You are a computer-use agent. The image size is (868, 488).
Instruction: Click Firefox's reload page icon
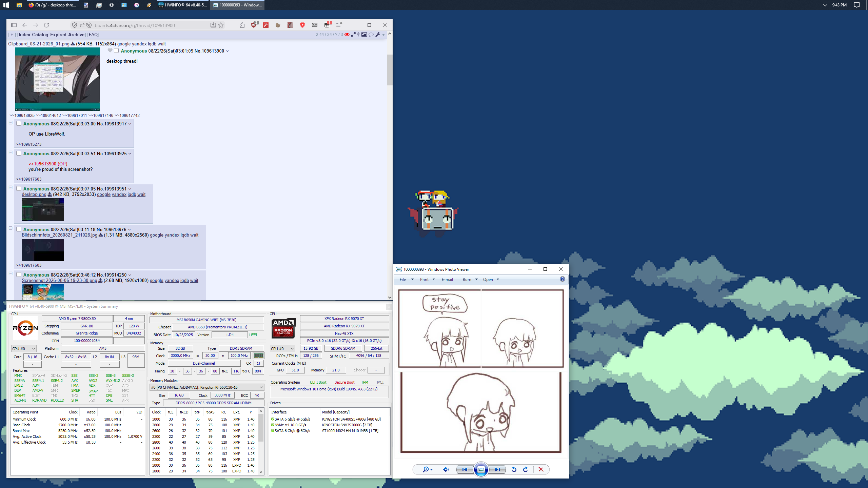click(x=46, y=25)
